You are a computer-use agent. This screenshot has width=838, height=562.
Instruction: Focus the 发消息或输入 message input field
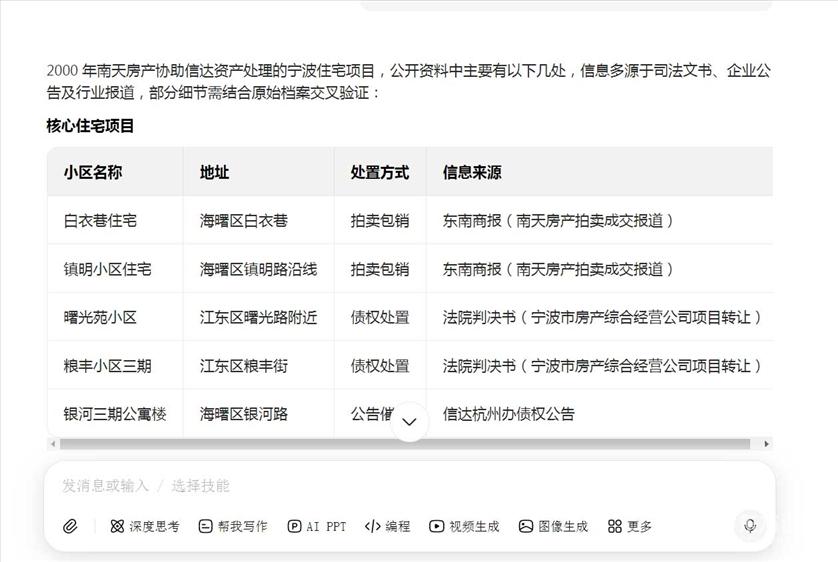400,486
